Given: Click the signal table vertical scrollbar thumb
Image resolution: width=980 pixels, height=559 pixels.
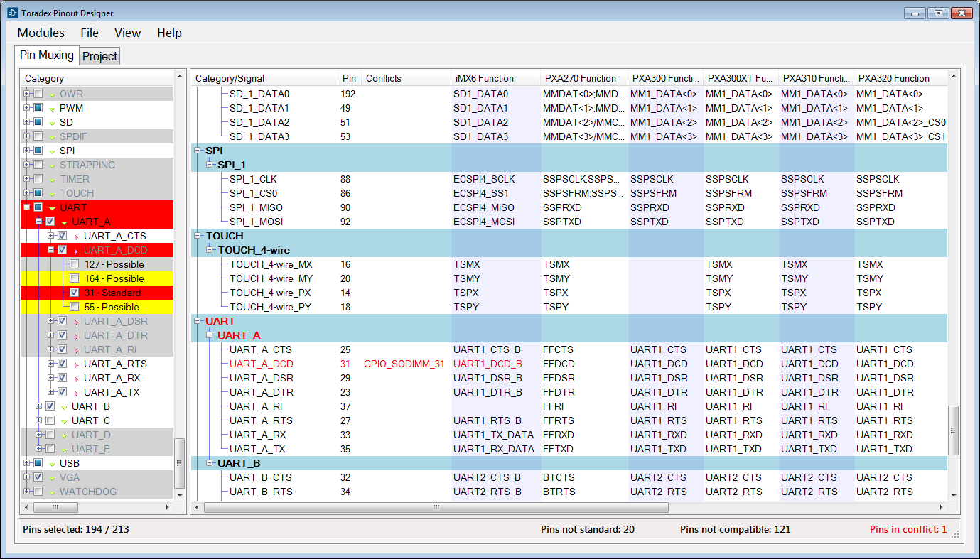Looking at the screenshot, I should (x=954, y=430).
